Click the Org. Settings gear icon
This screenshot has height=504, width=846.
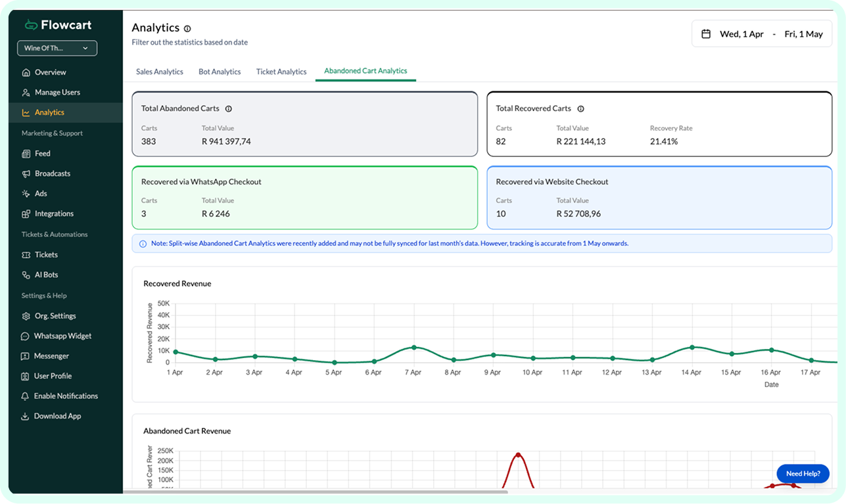(x=26, y=316)
